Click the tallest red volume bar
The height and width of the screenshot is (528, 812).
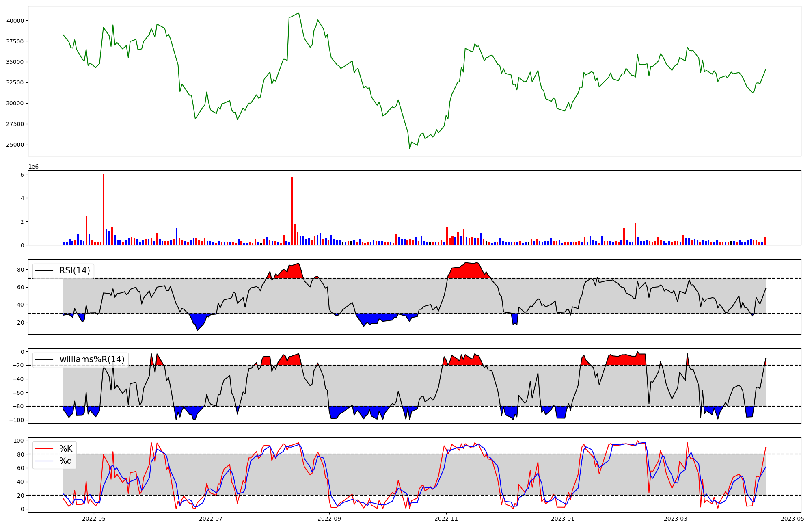104,209
